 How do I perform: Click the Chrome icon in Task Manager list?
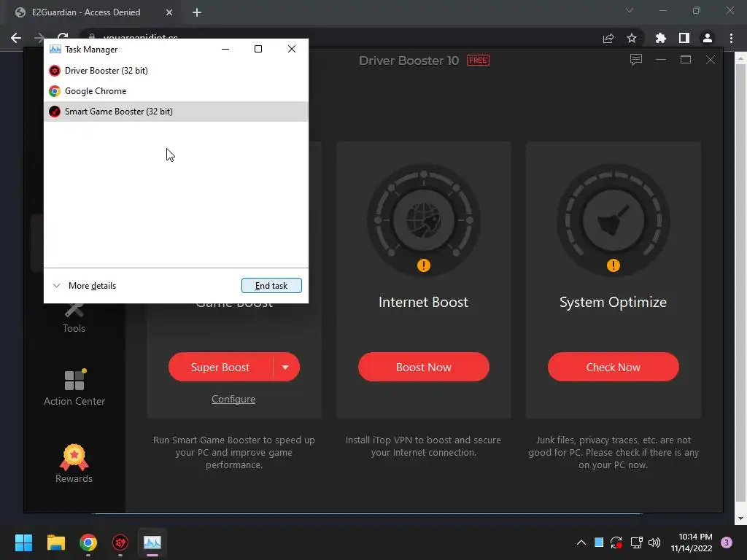pyautogui.click(x=55, y=91)
